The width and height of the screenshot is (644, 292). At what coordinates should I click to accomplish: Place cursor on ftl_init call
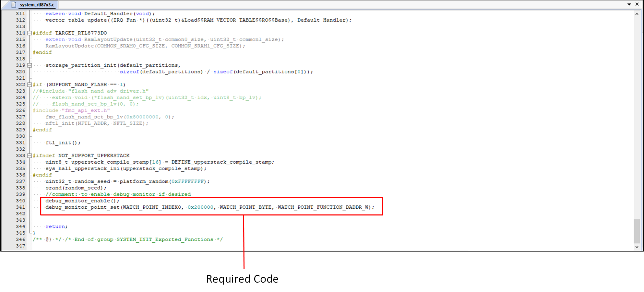click(62, 143)
